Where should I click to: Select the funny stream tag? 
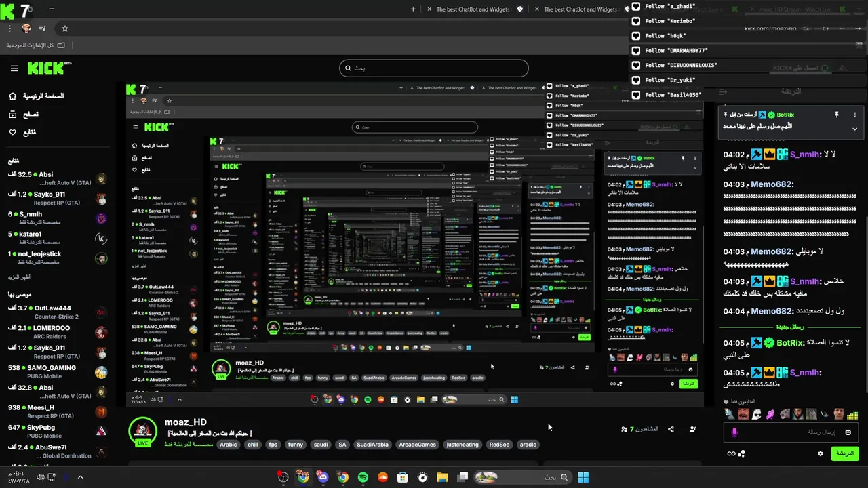click(x=296, y=445)
